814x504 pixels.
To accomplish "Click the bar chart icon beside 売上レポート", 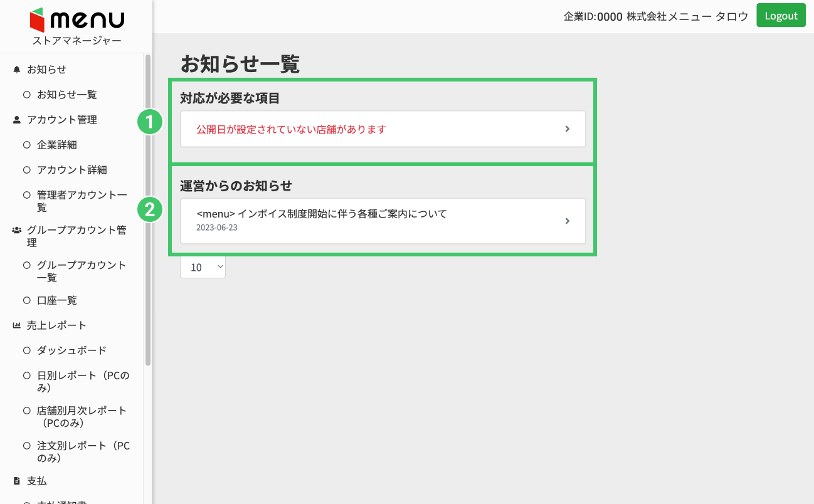I will [17, 325].
